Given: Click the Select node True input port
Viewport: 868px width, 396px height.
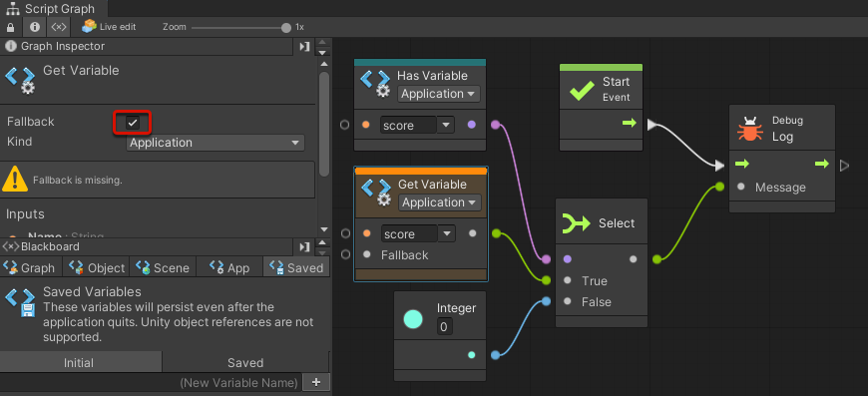Looking at the screenshot, I should coord(547,280).
